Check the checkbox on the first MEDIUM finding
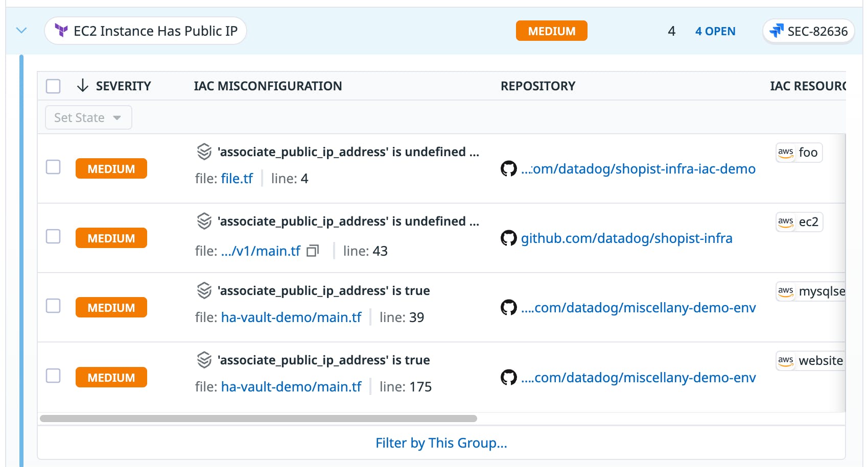Viewport: 868px width, 467px height. point(53,167)
